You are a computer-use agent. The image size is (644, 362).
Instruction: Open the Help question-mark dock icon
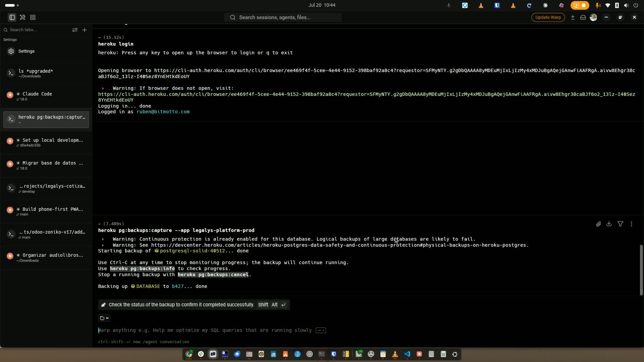pos(298,354)
